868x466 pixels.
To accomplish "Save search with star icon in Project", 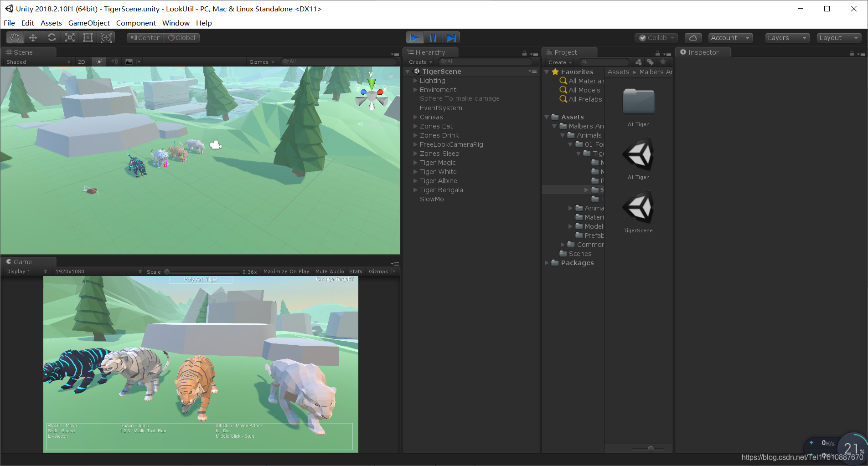I will [x=663, y=62].
